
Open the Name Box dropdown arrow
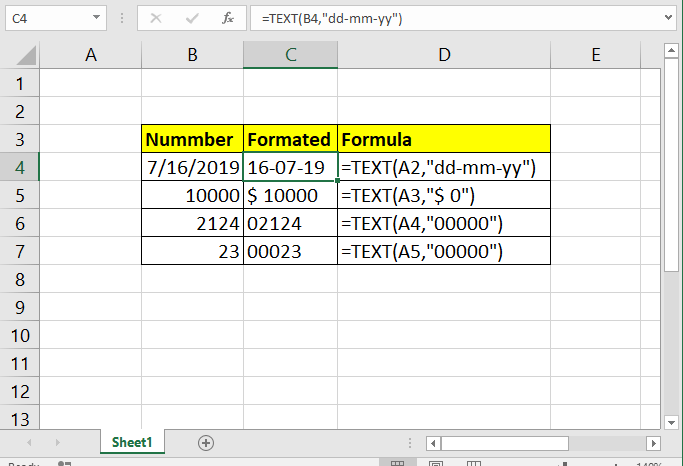click(96, 18)
